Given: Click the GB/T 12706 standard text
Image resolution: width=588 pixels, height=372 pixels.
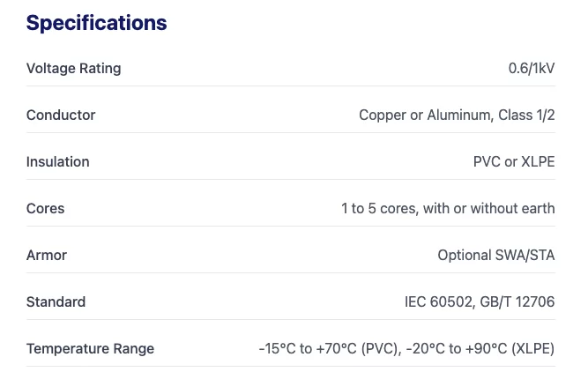Looking at the screenshot, I should (x=520, y=302).
